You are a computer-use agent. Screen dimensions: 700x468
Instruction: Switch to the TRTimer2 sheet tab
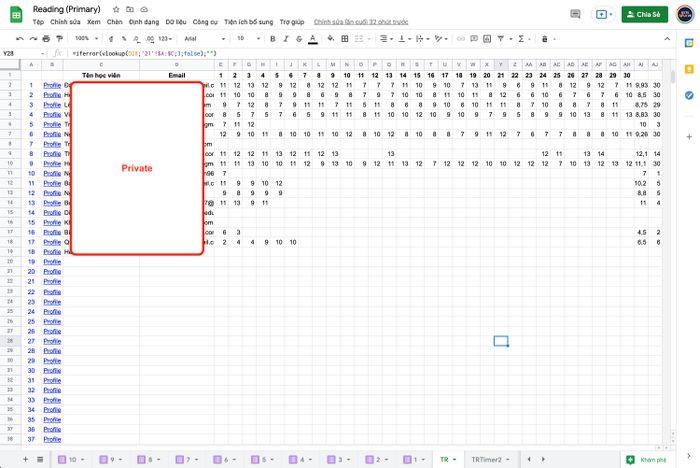click(487, 459)
